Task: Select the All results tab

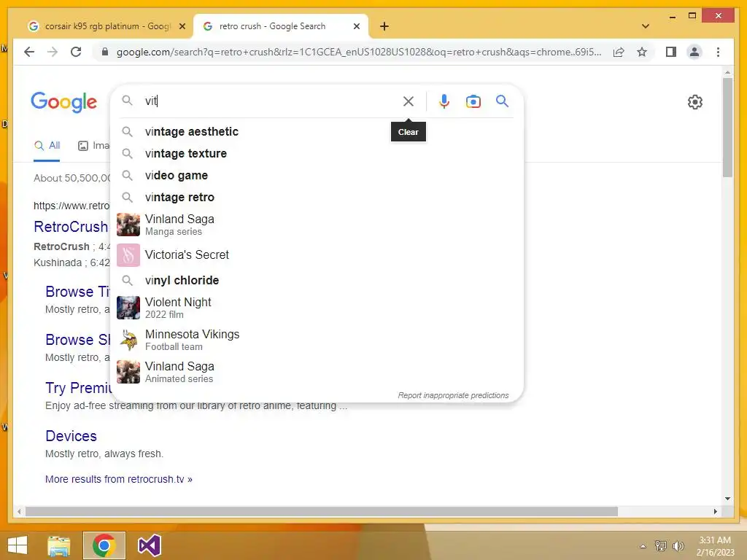Action: pyautogui.click(x=47, y=145)
